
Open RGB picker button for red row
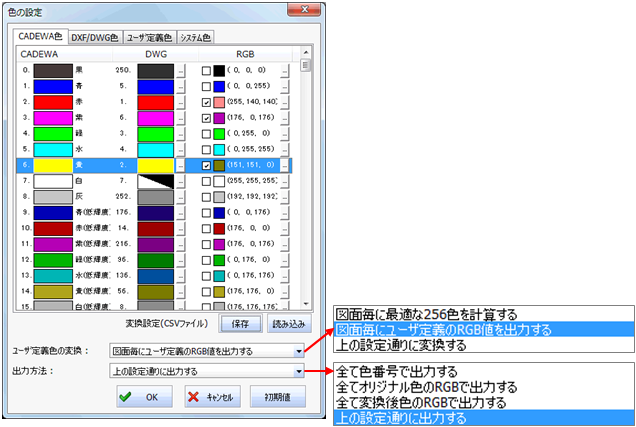(x=285, y=102)
